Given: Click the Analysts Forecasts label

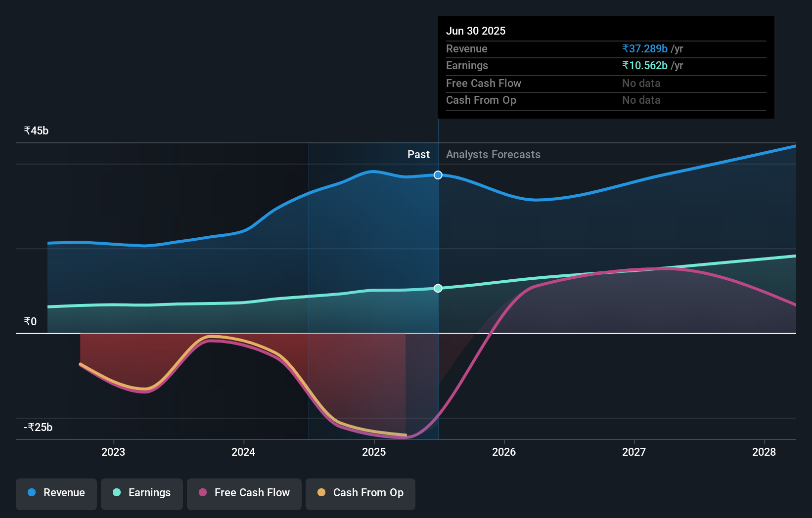Looking at the screenshot, I should tap(493, 155).
